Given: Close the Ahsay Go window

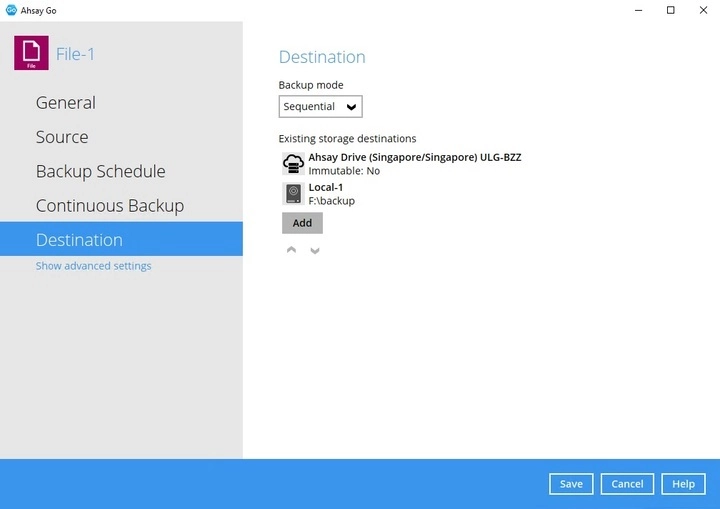Looking at the screenshot, I should tap(703, 10).
